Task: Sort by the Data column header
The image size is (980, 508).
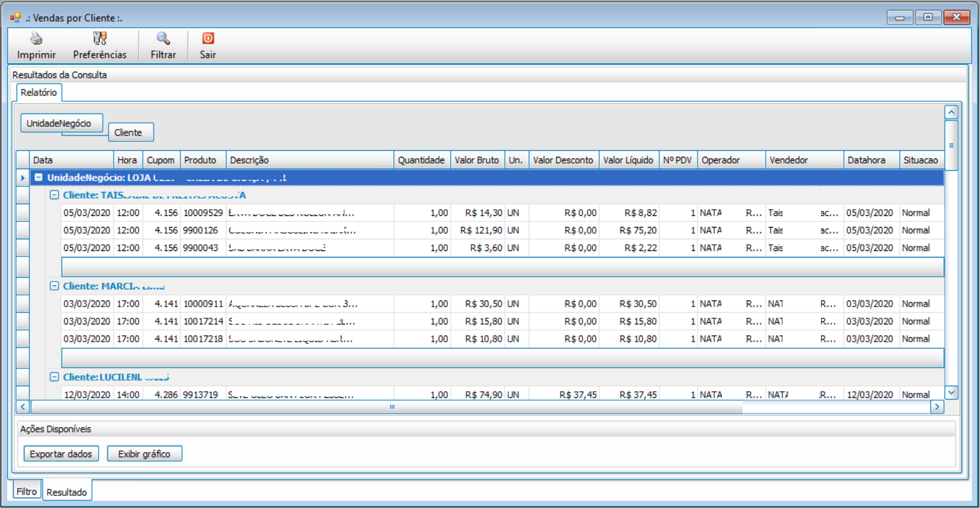Action: click(x=72, y=160)
